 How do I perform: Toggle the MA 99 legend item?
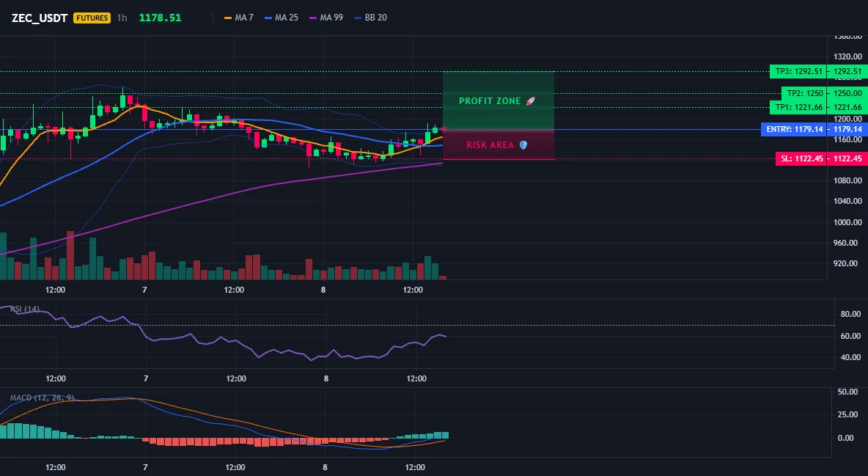coord(326,18)
